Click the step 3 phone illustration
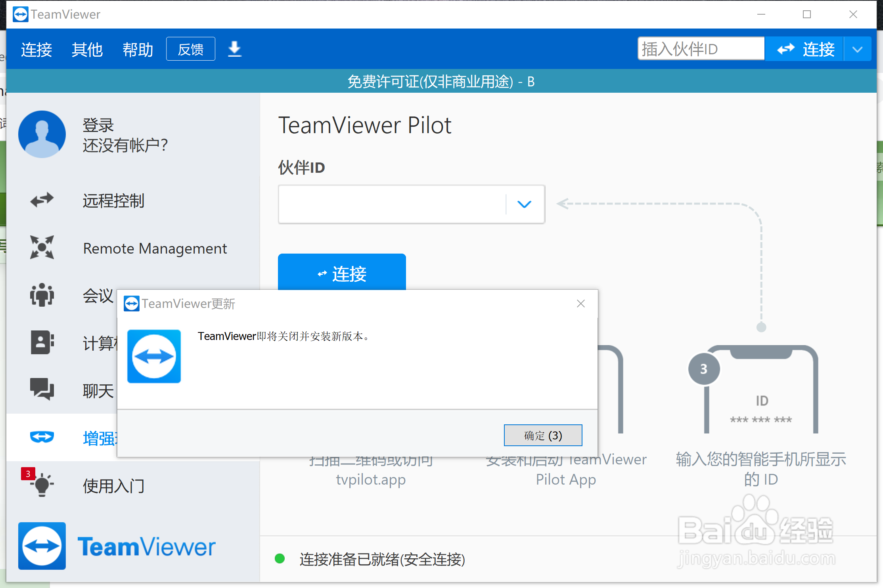The width and height of the screenshot is (883, 588). (x=754, y=388)
